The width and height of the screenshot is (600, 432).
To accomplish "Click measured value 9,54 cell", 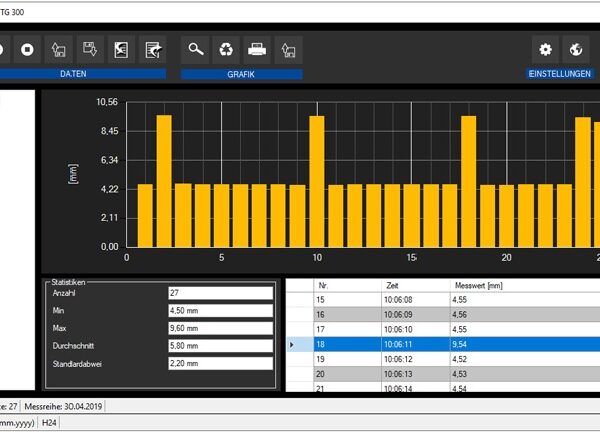I will click(x=525, y=344).
